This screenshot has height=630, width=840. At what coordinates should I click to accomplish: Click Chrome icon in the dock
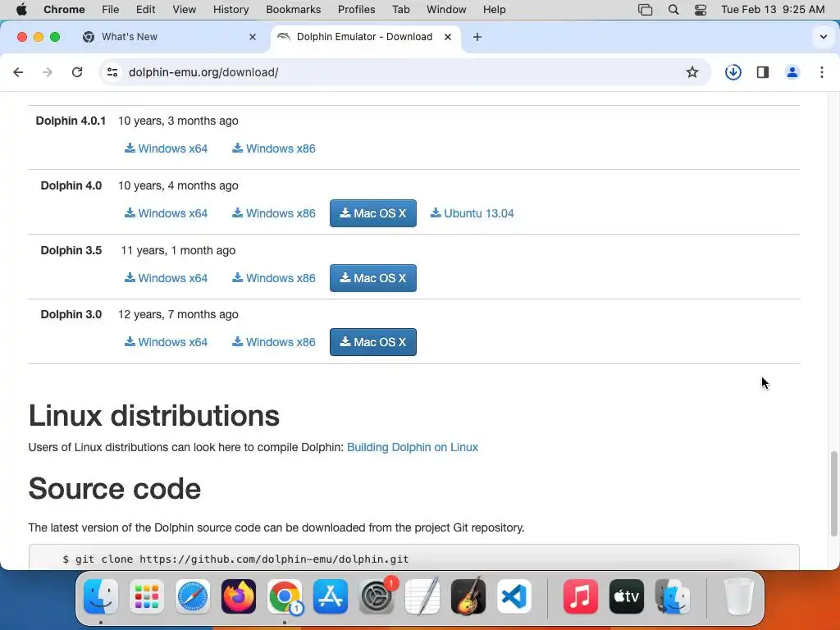pyautogui.click(x=285, y=597)
